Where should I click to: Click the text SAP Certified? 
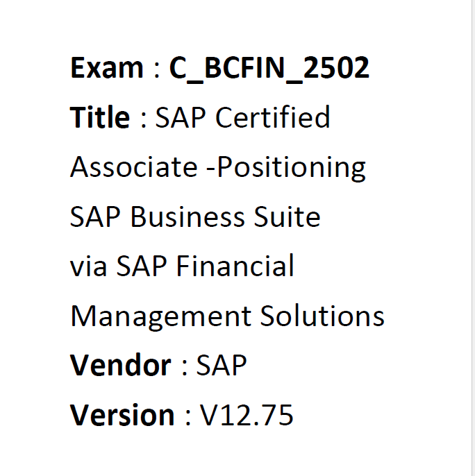tap(242, 117)
